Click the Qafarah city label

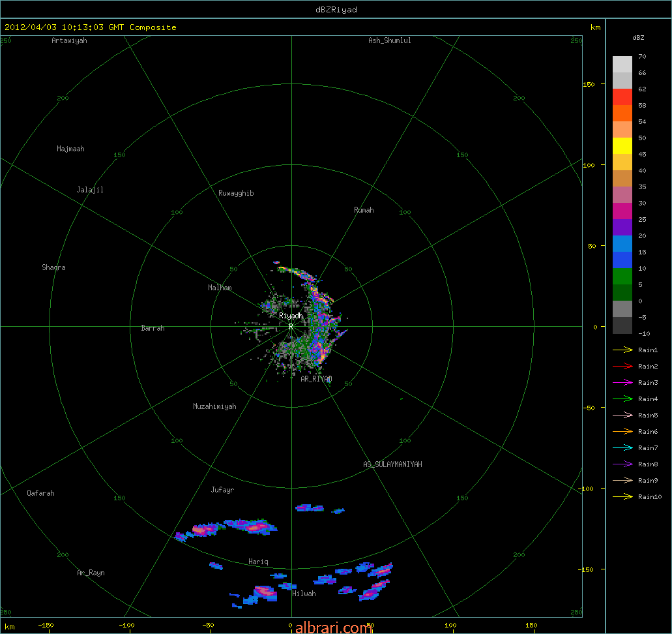(x=40, y=493)
